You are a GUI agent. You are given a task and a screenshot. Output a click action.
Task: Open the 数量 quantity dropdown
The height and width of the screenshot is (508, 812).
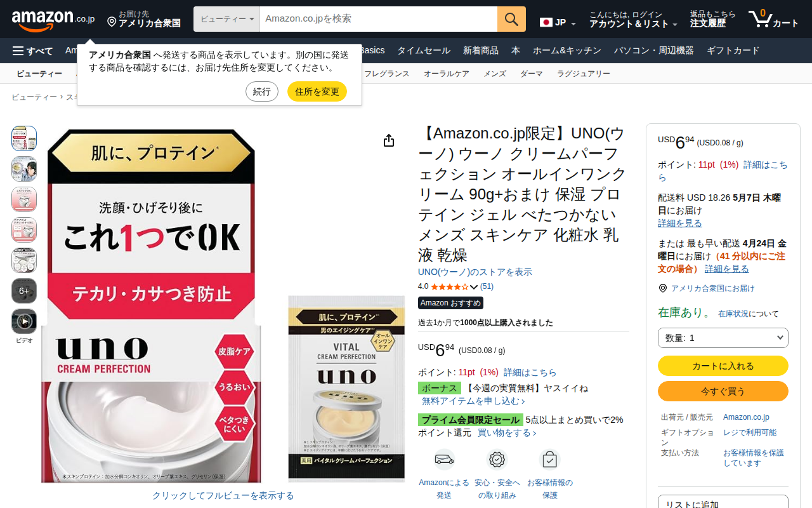click(x=723, y=338)
